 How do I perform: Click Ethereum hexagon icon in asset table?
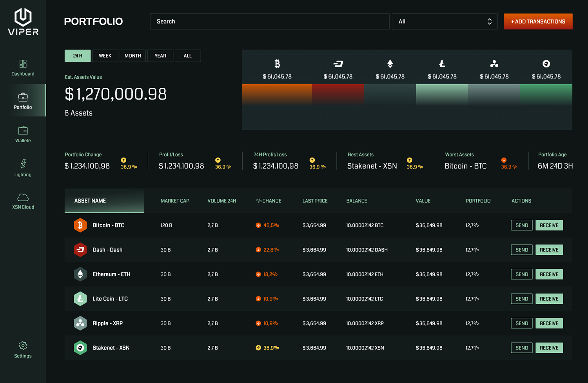coord(80,274)
